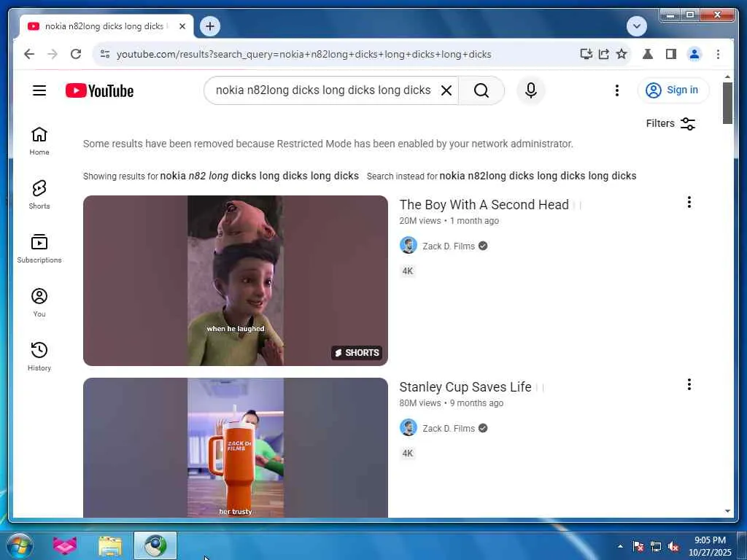Open The Boy With A Second Head title
This screenshot has height=560, width=747.
(484, 205)
